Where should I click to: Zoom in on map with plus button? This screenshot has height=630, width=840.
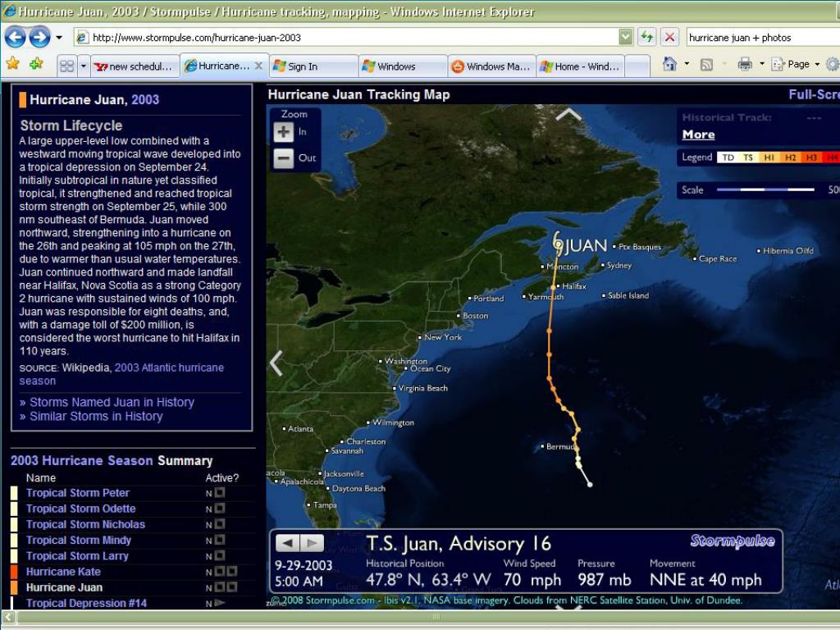(283, 132)
